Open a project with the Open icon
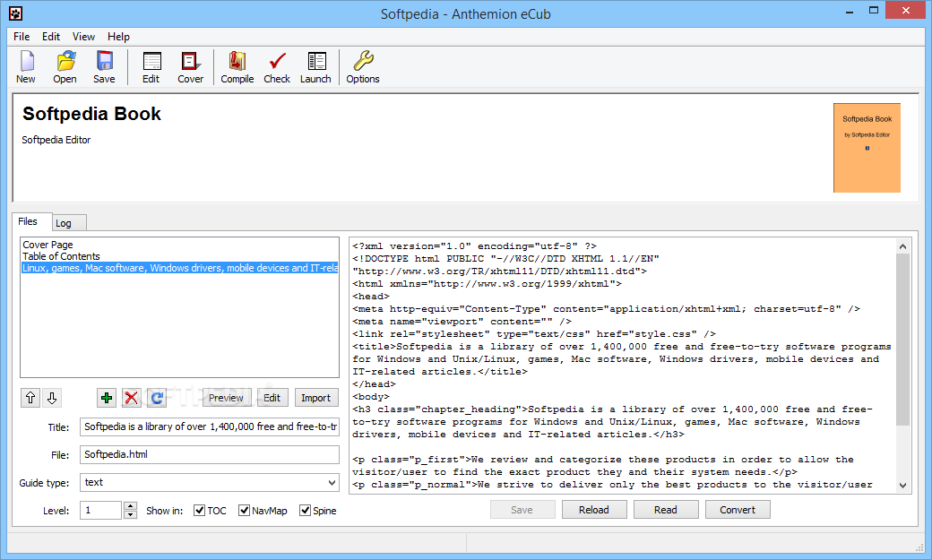The height and width of the screenshot is (560, 932). 65,66
